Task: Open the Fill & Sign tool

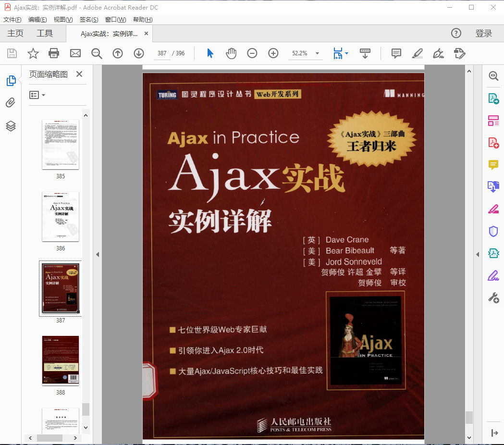Action: tap(493, 275)
